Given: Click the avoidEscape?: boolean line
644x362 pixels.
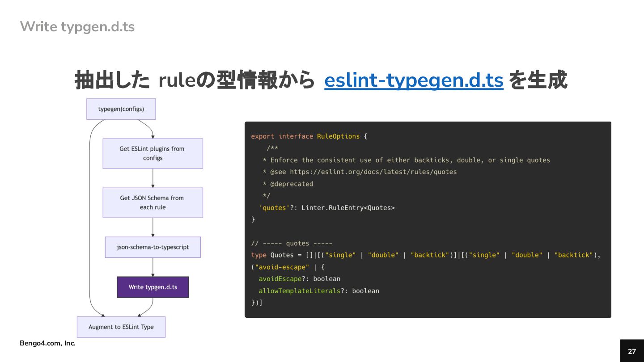Looking at the screenshot, I should pyautogui.click(x=300, y=279).
